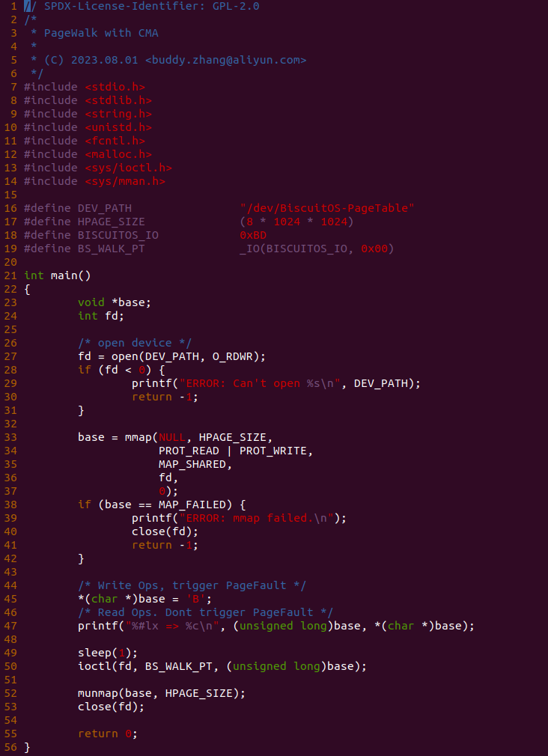Click the Write Ops comment line
Screen dimensions: 548x756
(x=192, y=586)
